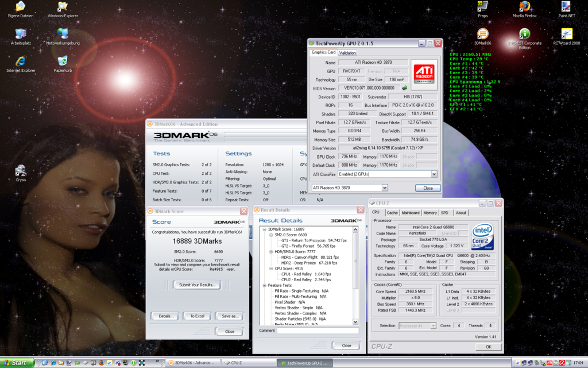Image resolution: width=588 pixels, height=368 pixels.
Task: Select GT2 - Firefly Forest result row
Action: pos(308,246)
